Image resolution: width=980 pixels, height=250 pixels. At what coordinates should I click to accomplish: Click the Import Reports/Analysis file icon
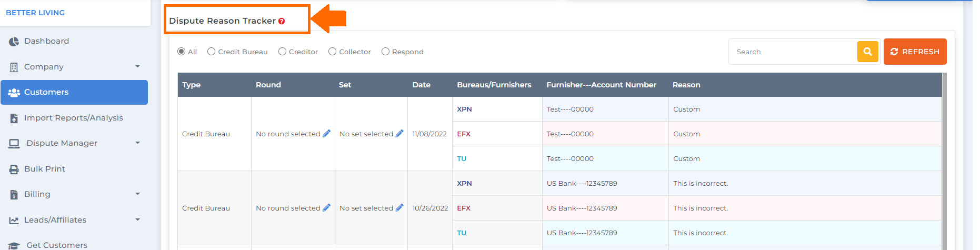point(14,118)
